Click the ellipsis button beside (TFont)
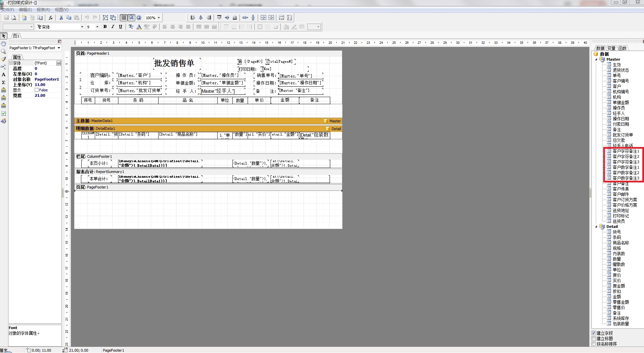644x353 pixels. click(58, 63)
